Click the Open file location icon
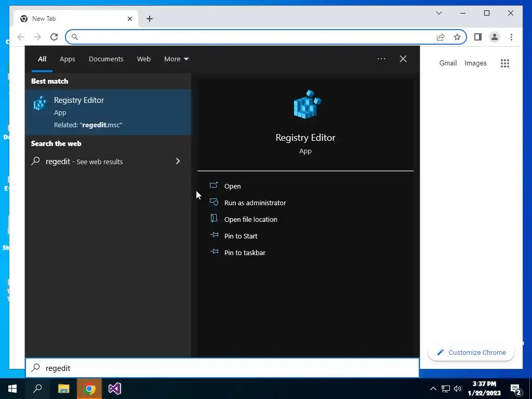 (x=214, y=219)
